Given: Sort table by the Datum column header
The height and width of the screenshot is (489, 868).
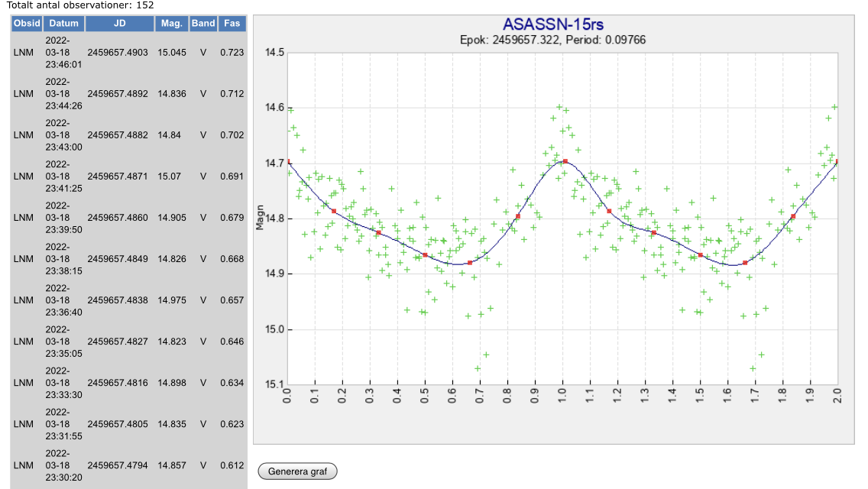Looking at the screenshot, I should pos(64,24).
